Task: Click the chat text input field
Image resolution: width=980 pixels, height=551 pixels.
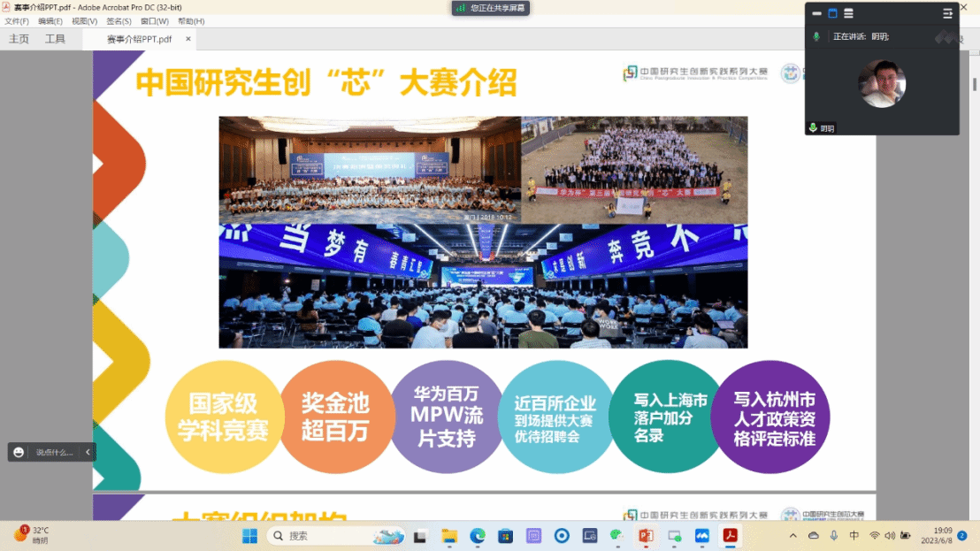Action: coord(55,452)
